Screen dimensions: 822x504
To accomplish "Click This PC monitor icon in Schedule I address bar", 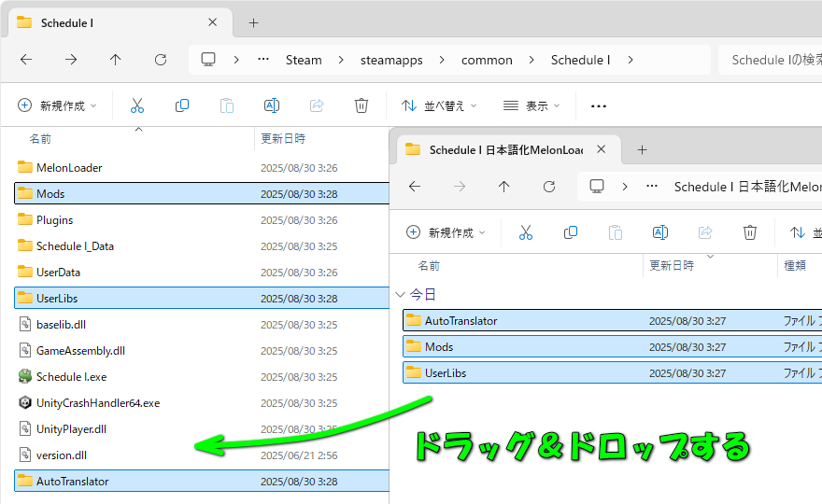I will 208,59.
